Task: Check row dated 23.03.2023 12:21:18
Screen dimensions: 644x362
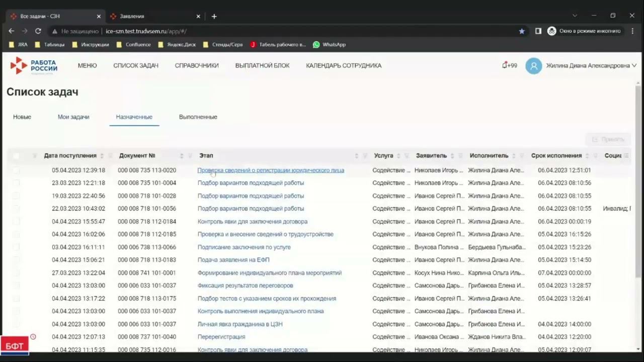Action: 16,183
